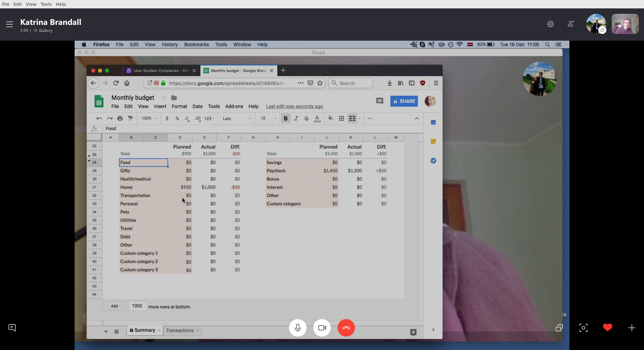Open the Sheets Data menu
Image resolution: width=644 pixels, height=350 pixels.
pyautogui.click(x=197, y=106)
